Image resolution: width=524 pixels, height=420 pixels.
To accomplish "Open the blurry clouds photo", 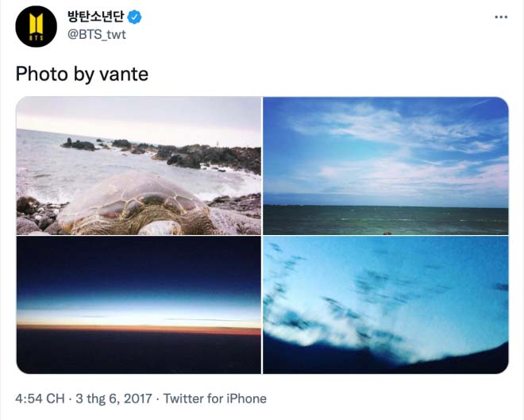I will pos(386,305).
